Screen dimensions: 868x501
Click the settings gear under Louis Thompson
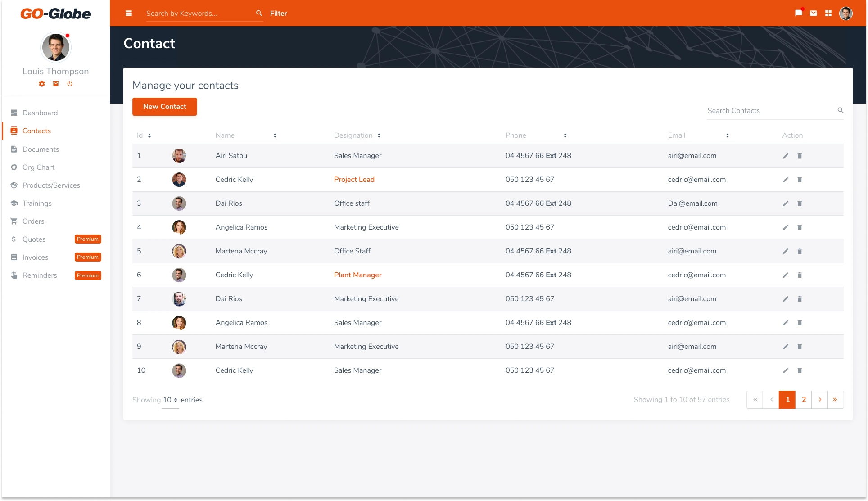point(42,84)
